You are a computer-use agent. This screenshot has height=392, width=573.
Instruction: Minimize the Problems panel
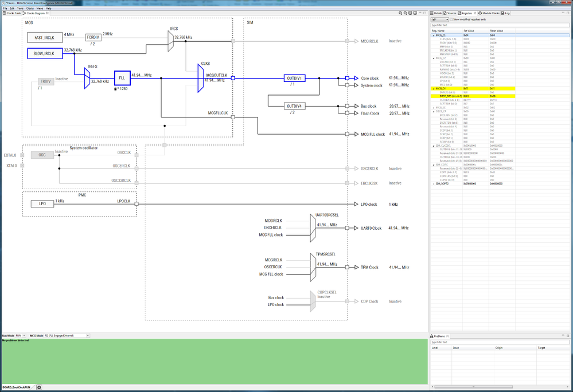click(x=563, y=336)
